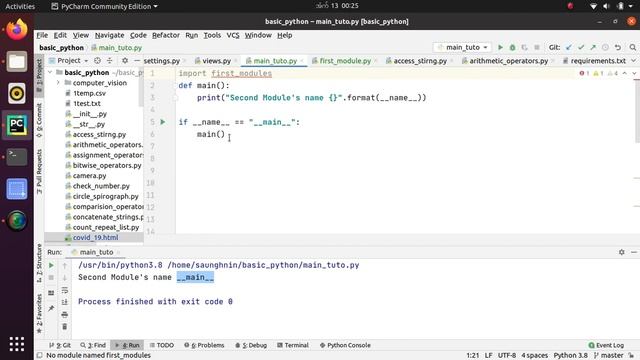The width and height of the screenshot is (640, 360).
Task: Open 4 spaces indent settings
Action: pyautogui.click(x=534, y=356)
